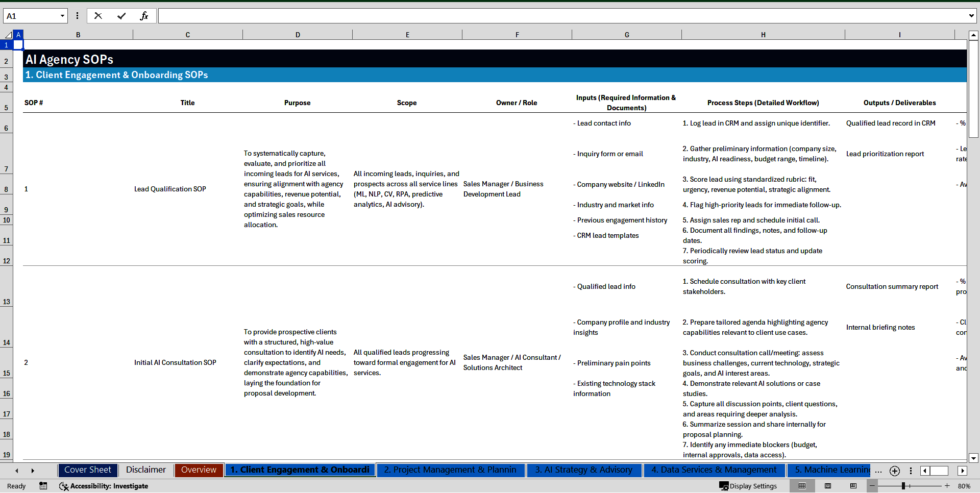Click Zoom In plus in status bar

click(947, 486)
